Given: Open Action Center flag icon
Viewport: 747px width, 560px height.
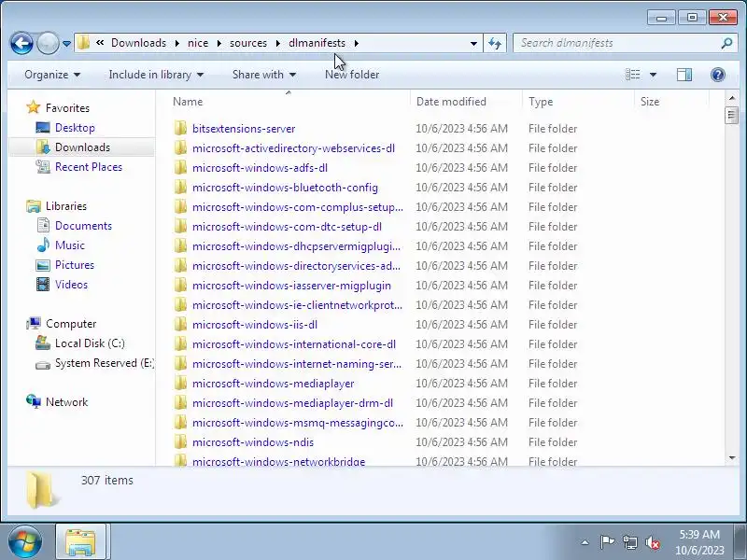Looking at the screenshot, I should [x=606, y=542].
